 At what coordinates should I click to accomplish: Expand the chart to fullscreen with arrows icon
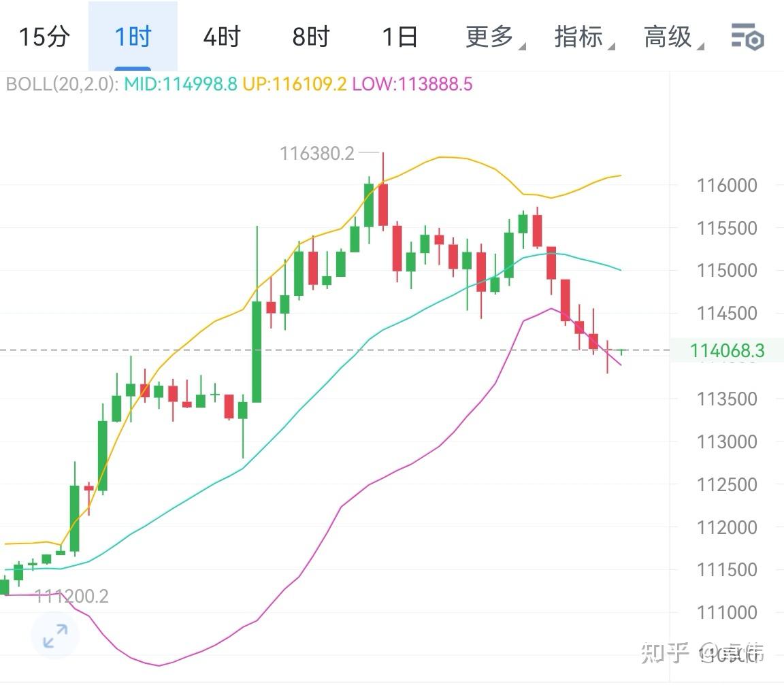coord(54,636)
